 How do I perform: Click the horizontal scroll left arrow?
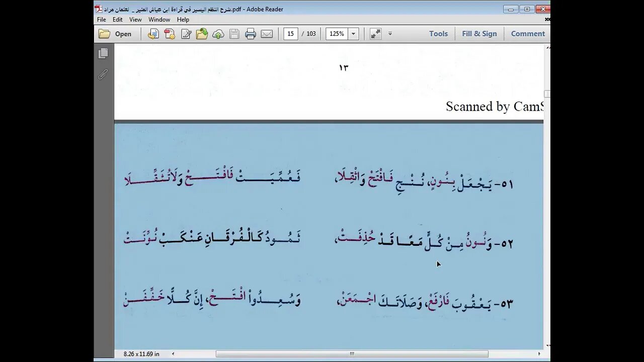click(173, 354)
